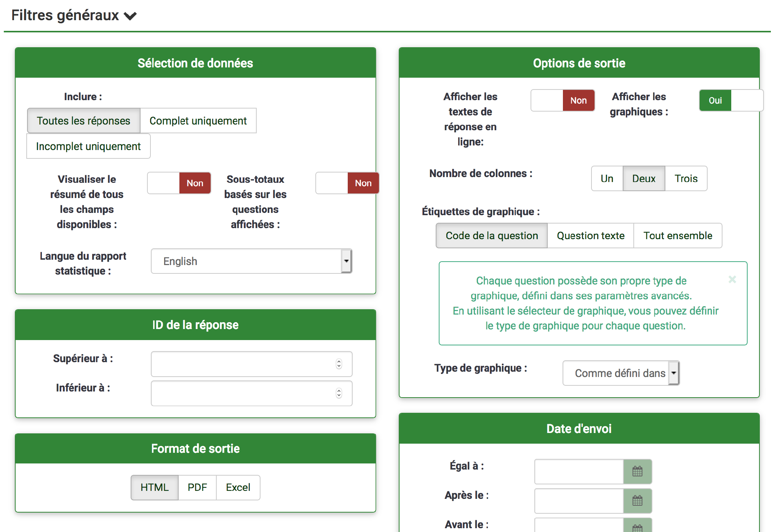Open calendar picker for Égal à
This screenshot has width=780, height=532.
[x=637, y=471]
